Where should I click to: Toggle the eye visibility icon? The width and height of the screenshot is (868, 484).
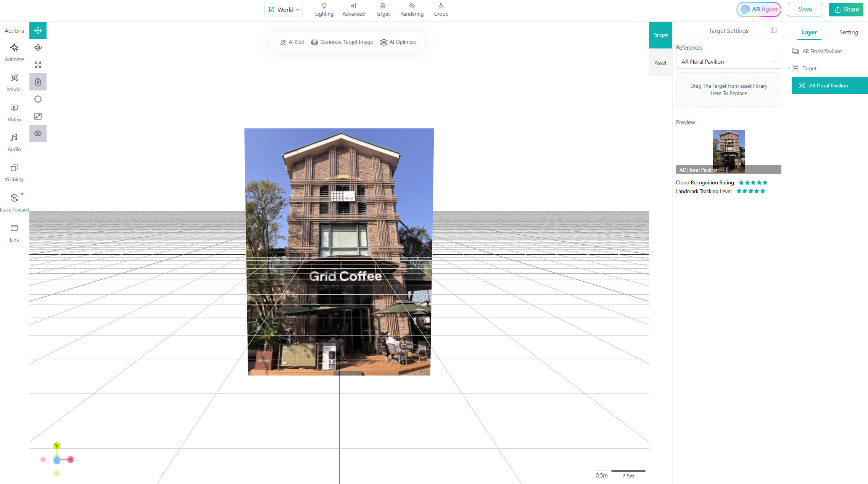point(38,134)
